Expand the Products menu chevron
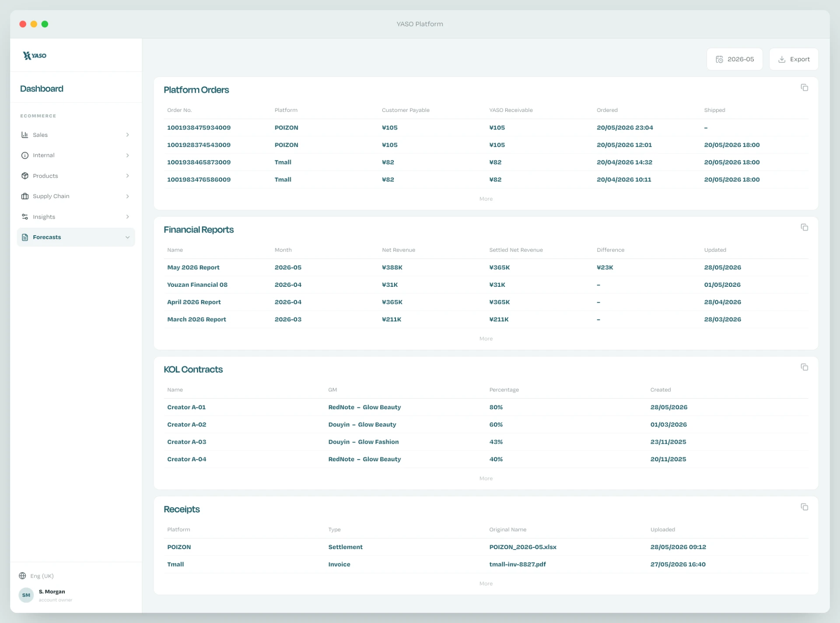 tap(127, 176)
